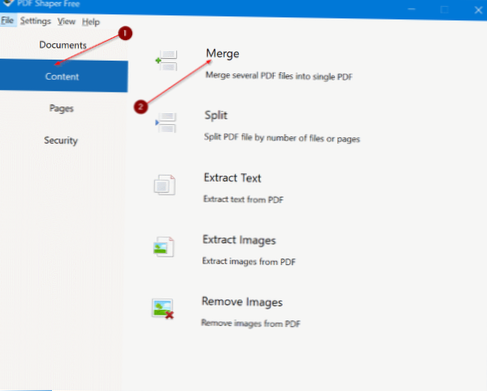Click 'Extract images from PDF' description

click(x=249, y=261)
